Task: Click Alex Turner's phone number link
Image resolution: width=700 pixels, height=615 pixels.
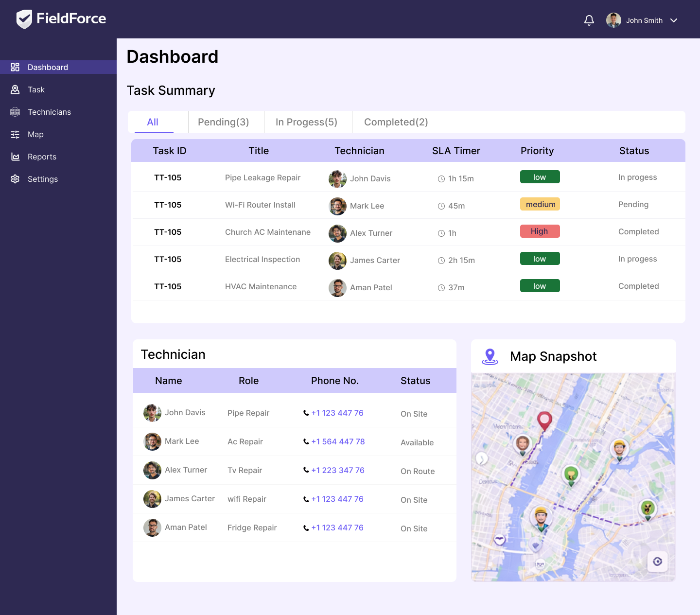Action: (338, 470)
